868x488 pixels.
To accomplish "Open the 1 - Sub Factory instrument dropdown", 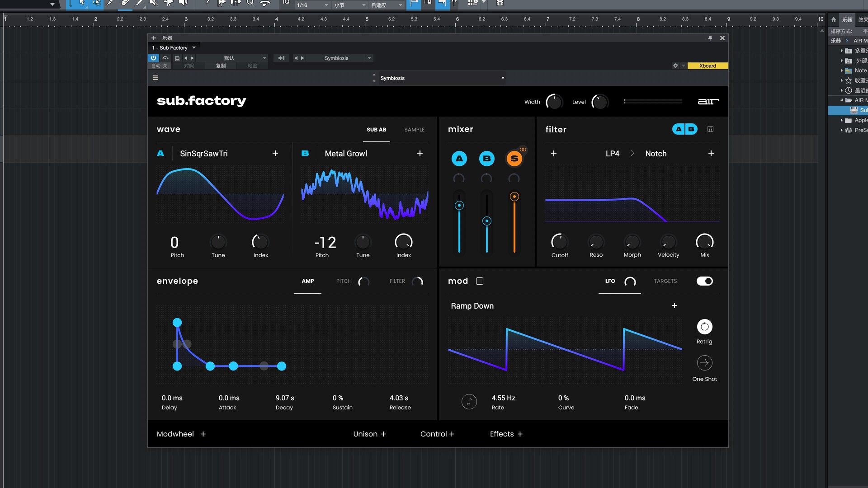I will tap(174, 47).
